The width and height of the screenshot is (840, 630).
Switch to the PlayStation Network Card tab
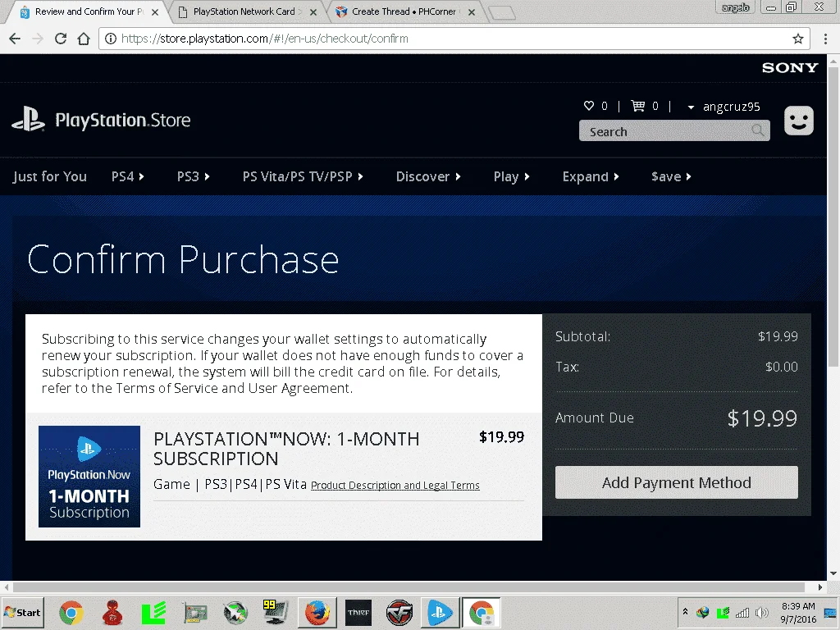[x=244, y=11]
